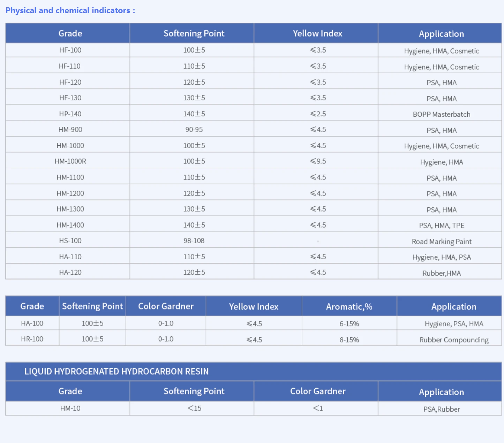Click the HA-120 grade cell
The image size is (504, 443).
point(70,273)
